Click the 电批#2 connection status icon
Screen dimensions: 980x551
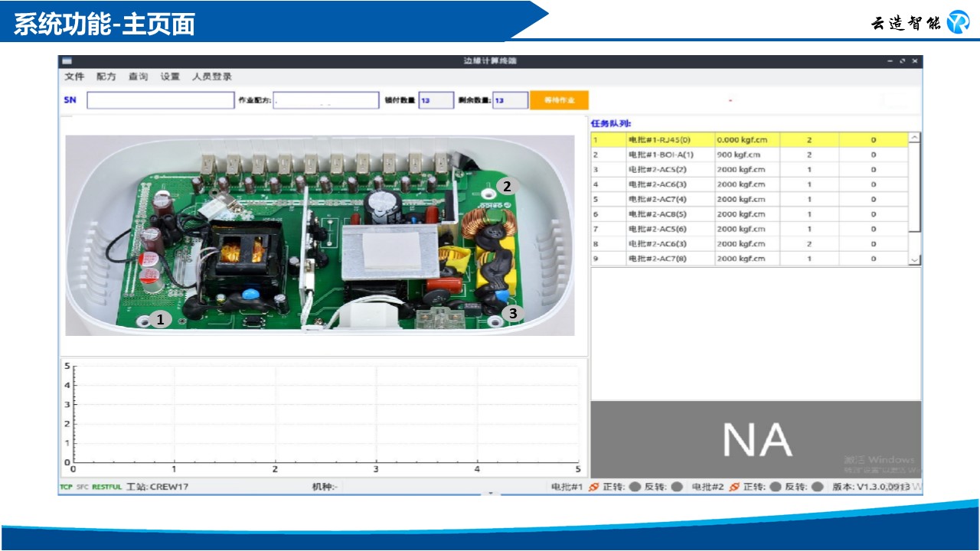tap(734, 487)
